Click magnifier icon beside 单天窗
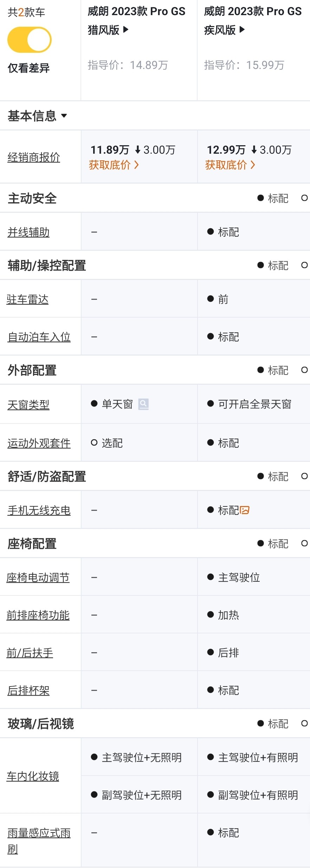Viewport: 310px width, 868px height. coord(143,404)
